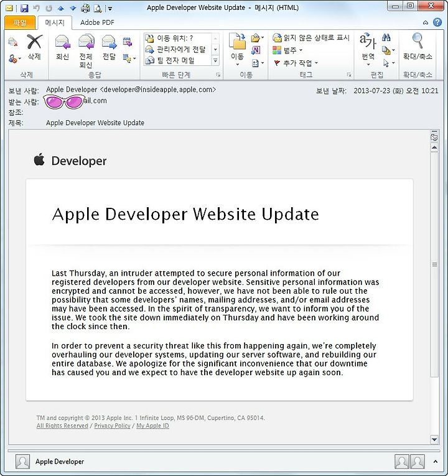This screenshot has width=448, height=476.
Task: Open the My Apple ID link
Action: pos(152,426)
